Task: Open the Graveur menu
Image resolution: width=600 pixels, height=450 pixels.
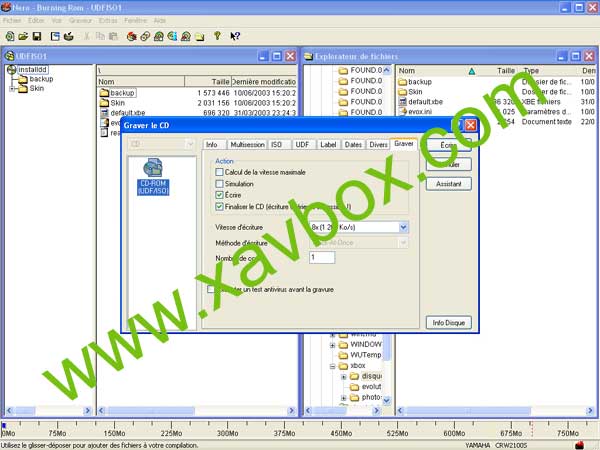Action: (x=80, y=21)
